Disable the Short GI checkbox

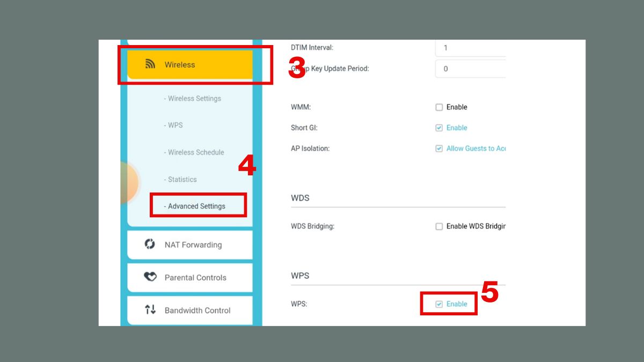pyautogui.click(x=439, y=128)
